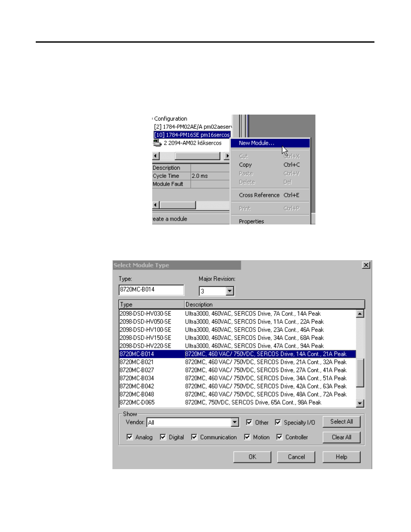Click the module list scroll up arrow
The height and width of the screenshot is (532, 411).
pyautogui.click(x=360, y=314)
